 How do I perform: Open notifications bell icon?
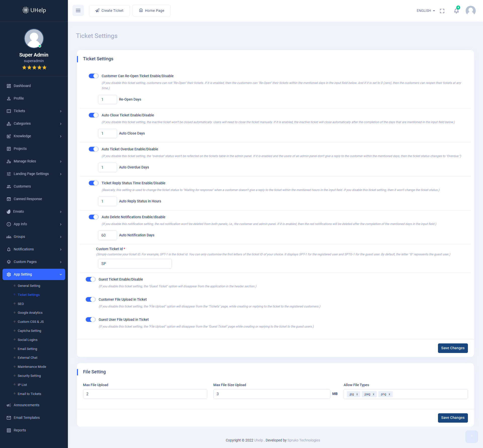456,11
